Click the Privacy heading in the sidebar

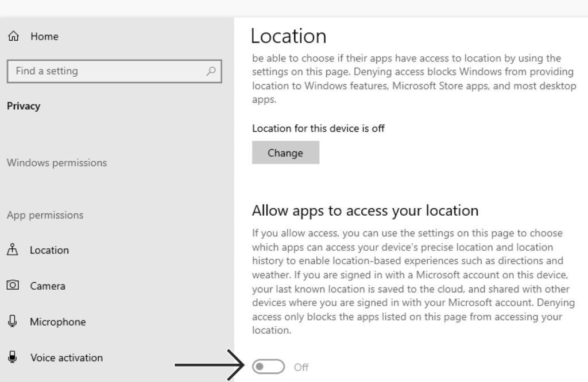point(24,106)
